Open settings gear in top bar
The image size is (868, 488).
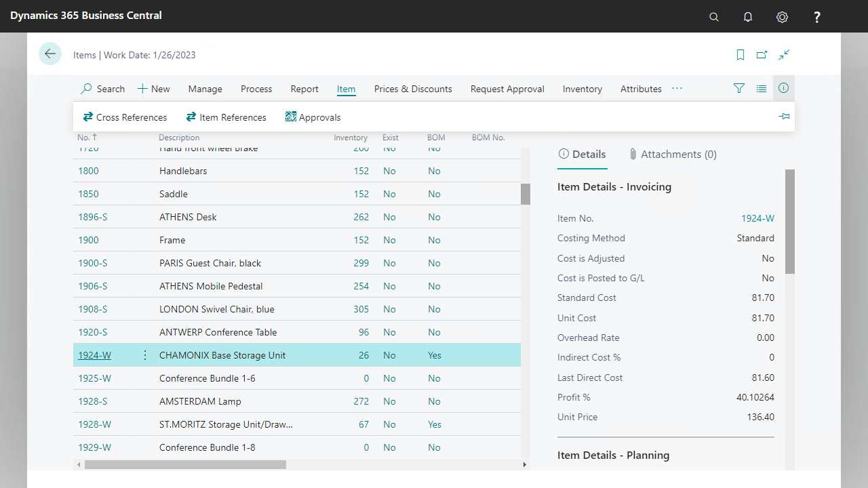coord(783,17)
